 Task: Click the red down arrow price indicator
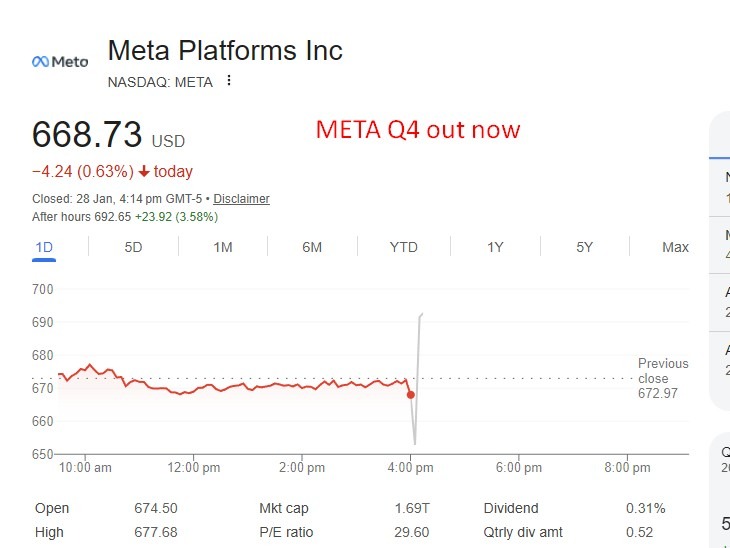[144, 172]
